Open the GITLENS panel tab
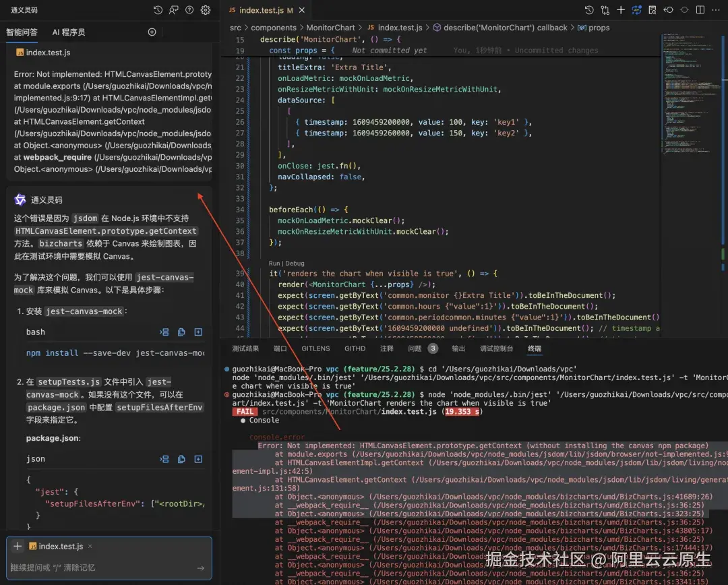The image size is (728, 585). [315, 348]
